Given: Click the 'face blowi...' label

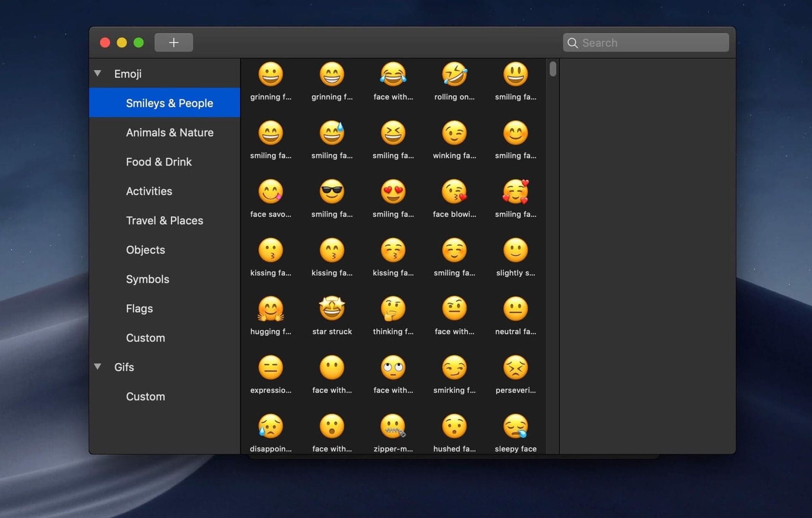Looking at the screenshot, I should pyautogui.click(x=454, y=214).
